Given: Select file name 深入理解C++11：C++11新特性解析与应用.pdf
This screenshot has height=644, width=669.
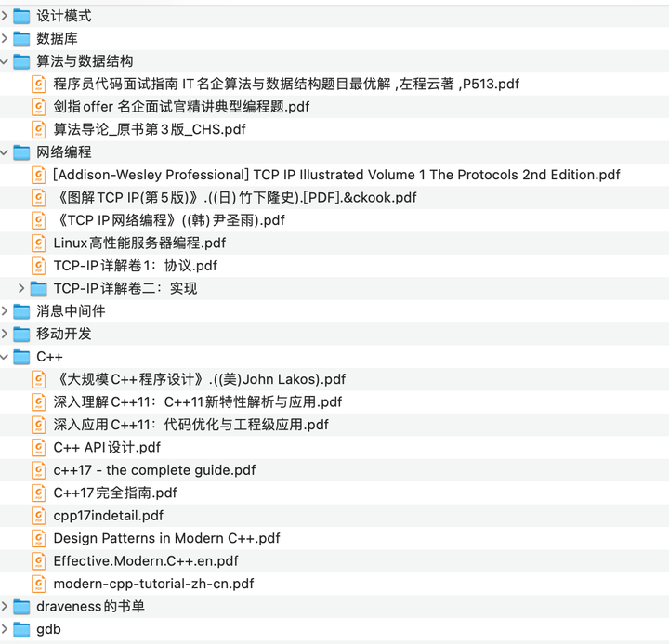Looking at the screenshot, I should point(198,402).
